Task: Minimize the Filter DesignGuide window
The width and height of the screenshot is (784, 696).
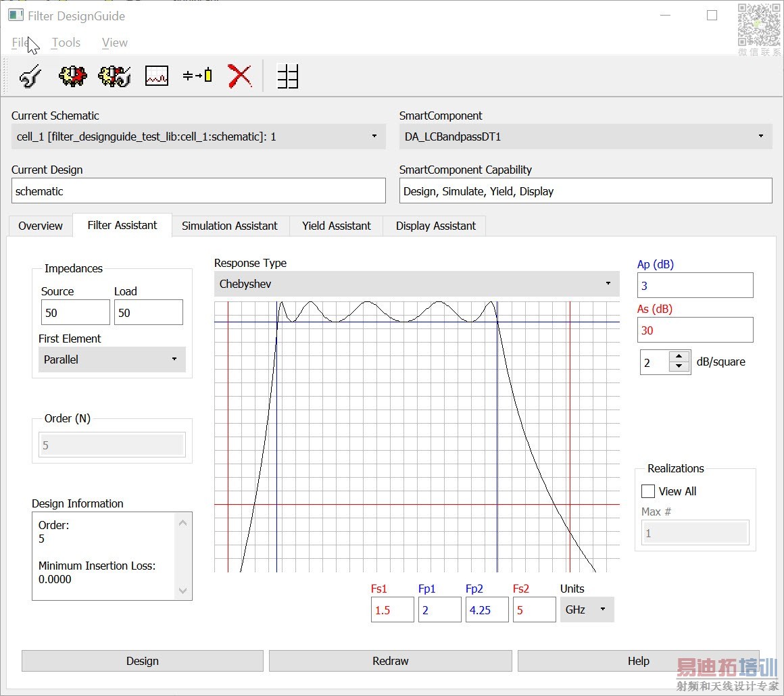Action: tap(665, 16)
